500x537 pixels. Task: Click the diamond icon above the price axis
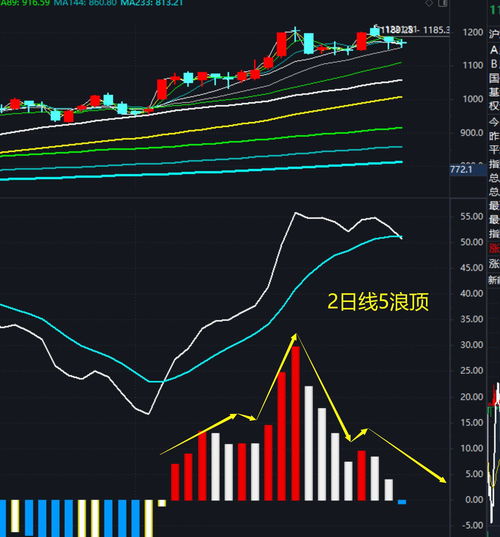(x=429, y=3)
